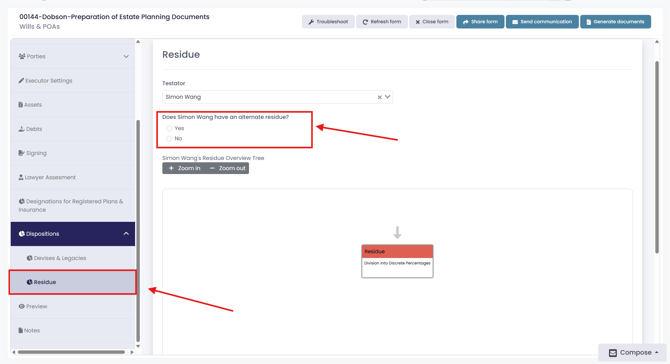
Task: Click Refresh form button
Action: coord(382,22)
